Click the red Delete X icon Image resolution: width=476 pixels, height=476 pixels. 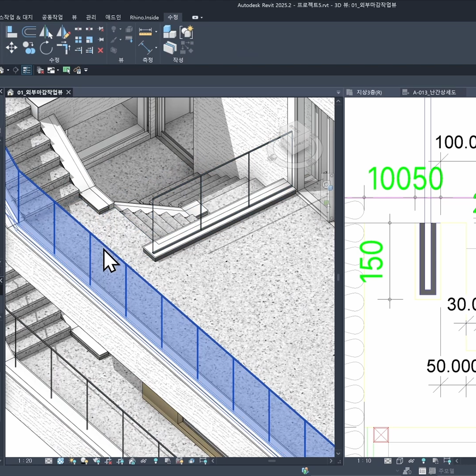(100, 50)
